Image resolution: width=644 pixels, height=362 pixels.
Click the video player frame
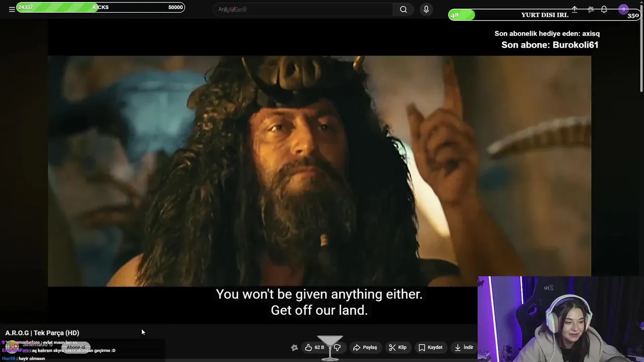[319, 171]
